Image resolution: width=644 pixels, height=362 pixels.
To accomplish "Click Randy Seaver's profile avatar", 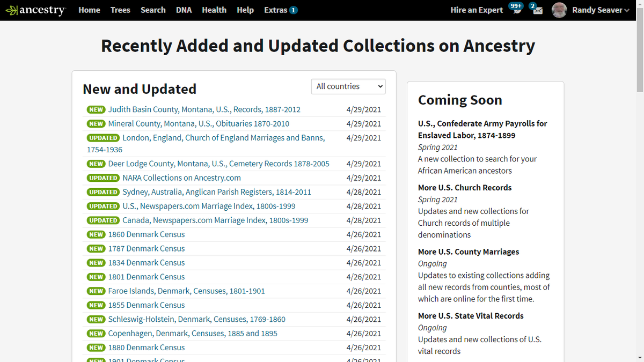I will pos(559,10).
